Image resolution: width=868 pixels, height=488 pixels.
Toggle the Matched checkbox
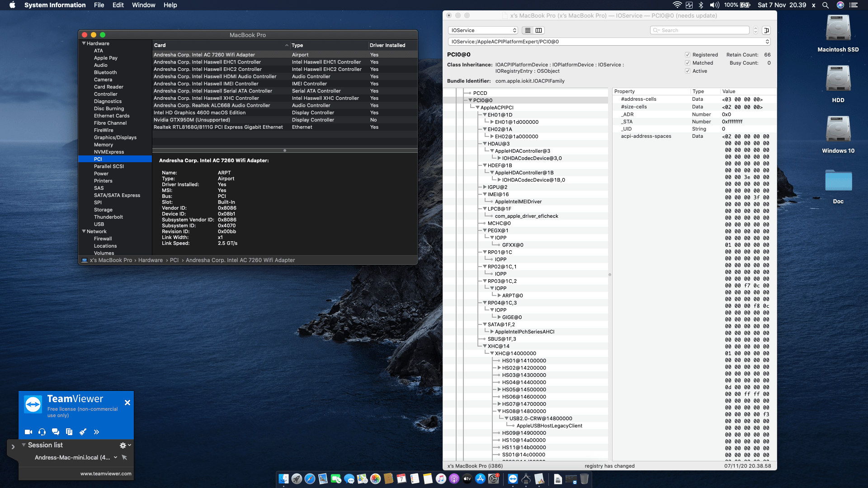click(x=687, y=63)
